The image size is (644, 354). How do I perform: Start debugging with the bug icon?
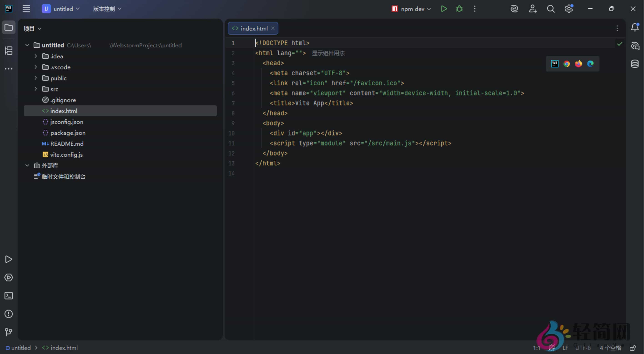click(459, 8)
